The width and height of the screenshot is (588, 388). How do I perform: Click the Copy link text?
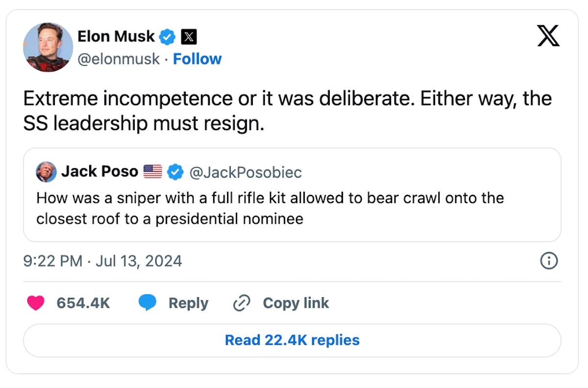point(296,303)
